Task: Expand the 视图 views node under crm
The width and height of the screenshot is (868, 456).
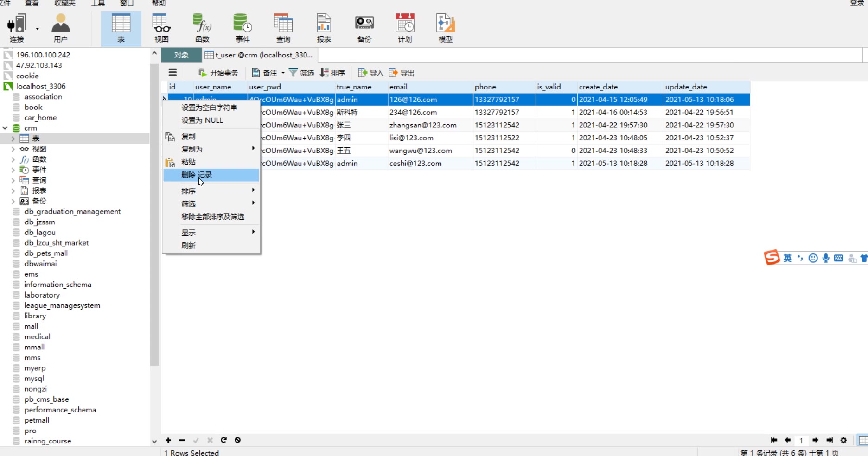Action: pyautogui.click(x=13, y=149)
